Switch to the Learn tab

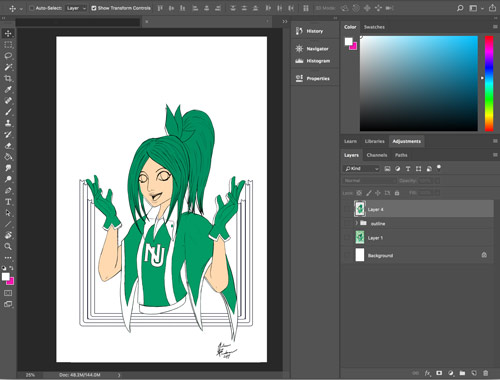tap(350, 141)
